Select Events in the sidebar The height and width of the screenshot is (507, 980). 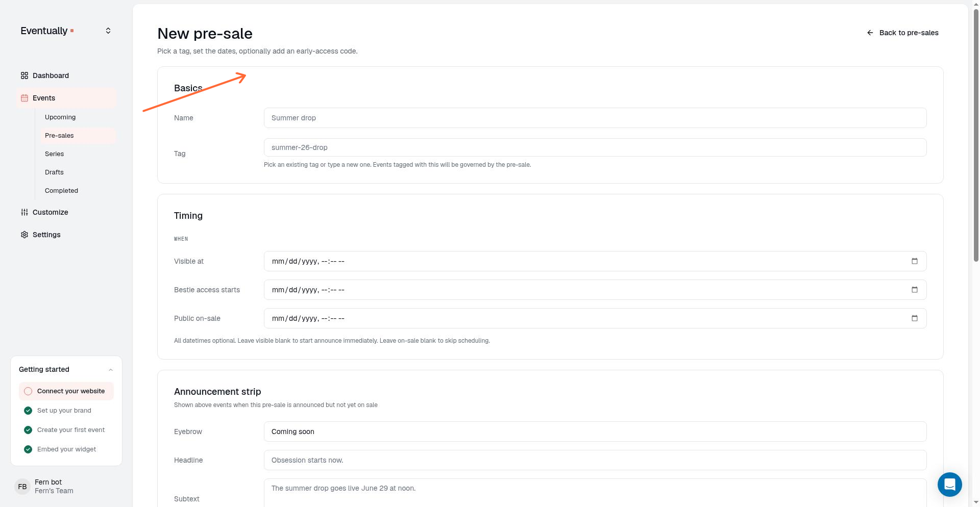(x=66, y=98)
